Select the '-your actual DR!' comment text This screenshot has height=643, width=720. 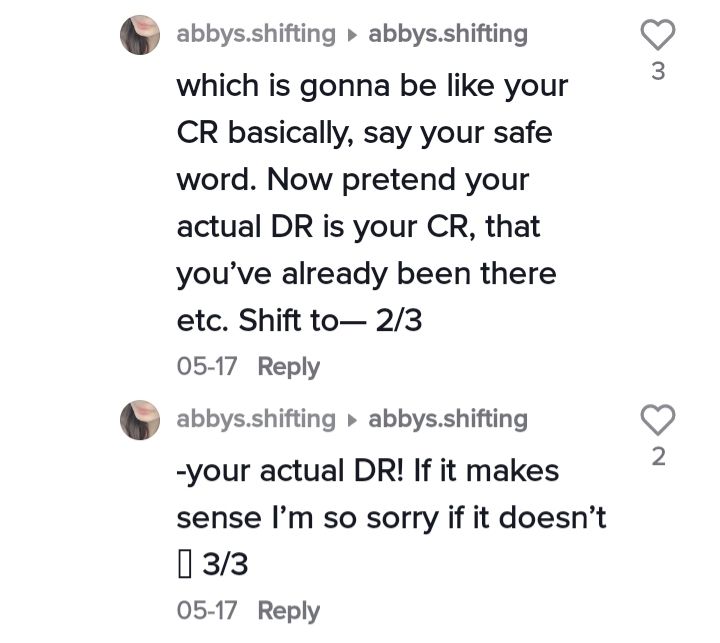pos(391,518)
